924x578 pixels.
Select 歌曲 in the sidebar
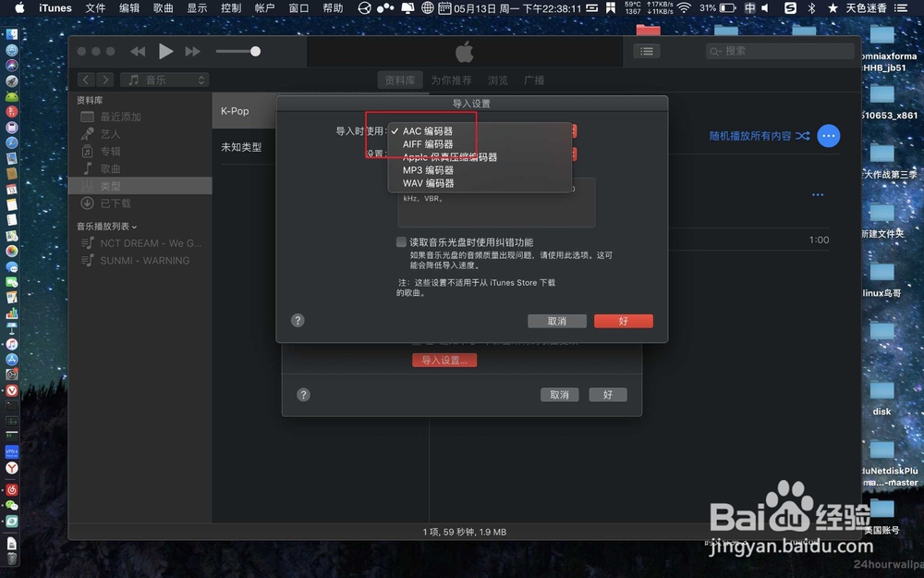(x=140, y=168)
